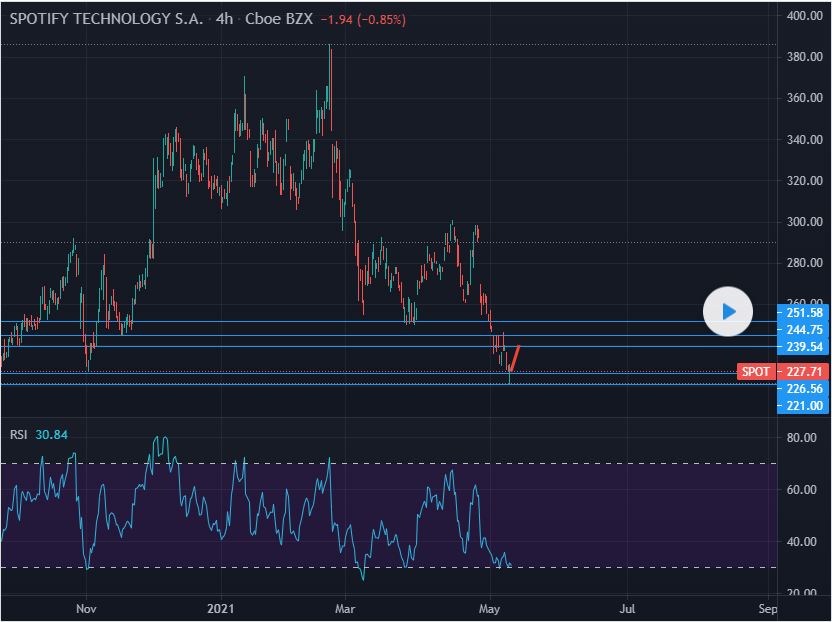Click the -1.94 (-0.85%) price change text
This screenshot has width=832, height=622.
tap(362, 20)
